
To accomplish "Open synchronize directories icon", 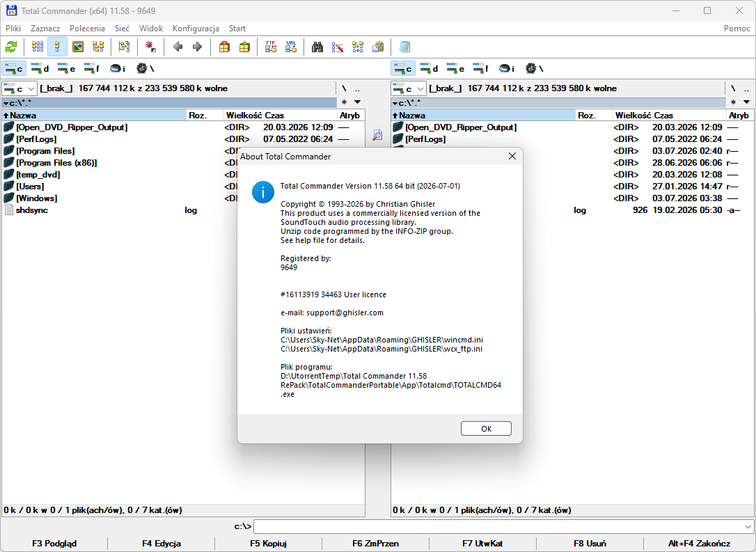I will coord(358,47).
